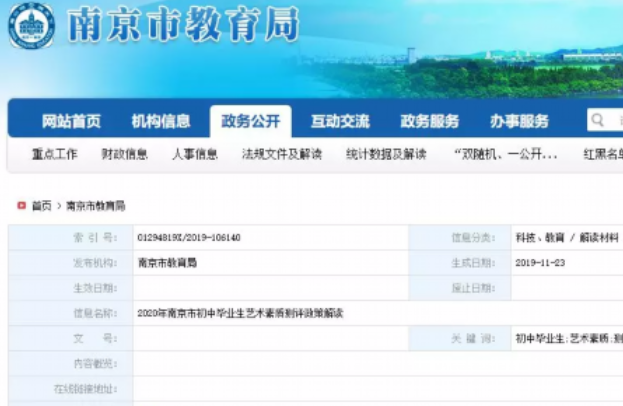
Task: Click the 信息分类 label cell
Action: coord(460,238)
